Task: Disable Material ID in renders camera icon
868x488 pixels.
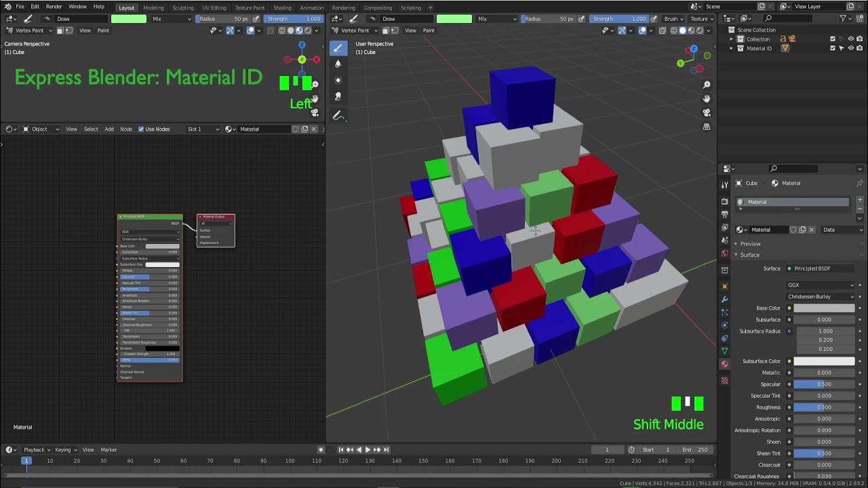Action: (x=860, y=48)
